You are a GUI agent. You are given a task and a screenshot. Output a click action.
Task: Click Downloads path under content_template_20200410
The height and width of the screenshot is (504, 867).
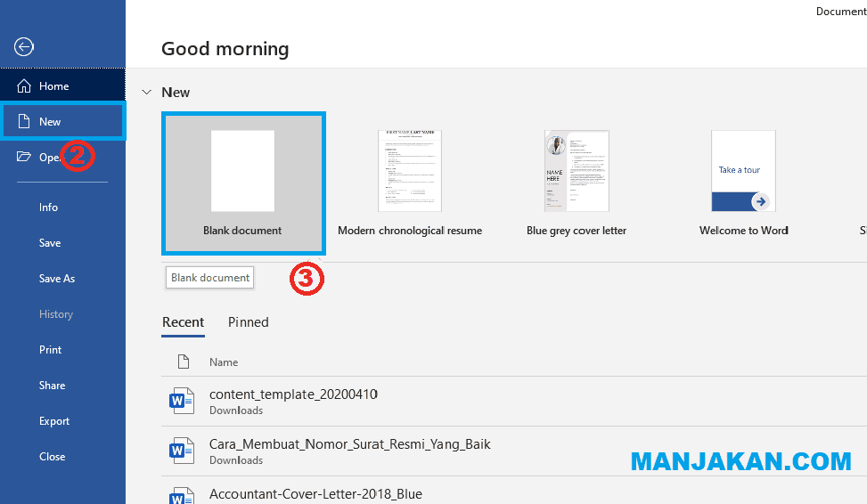tap(236, 411)
